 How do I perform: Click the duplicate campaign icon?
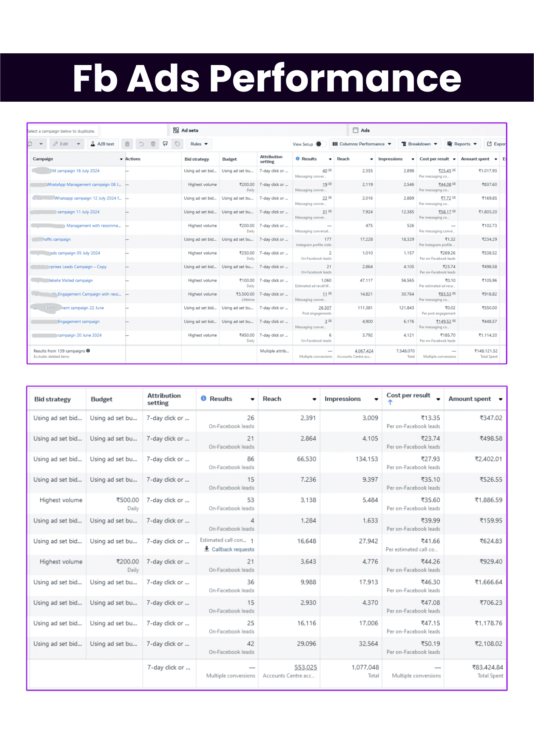pyautogui.click(x=31, y=144)
